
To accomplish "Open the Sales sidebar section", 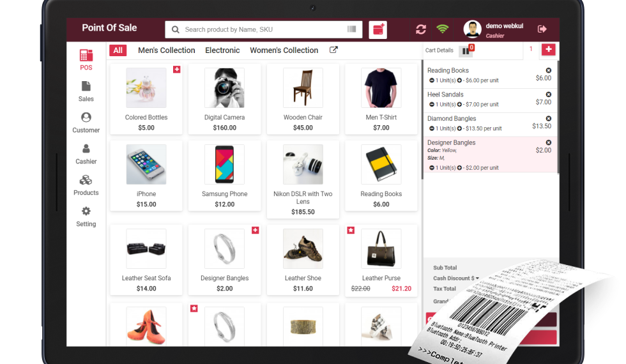I will [x=86, y=91].
